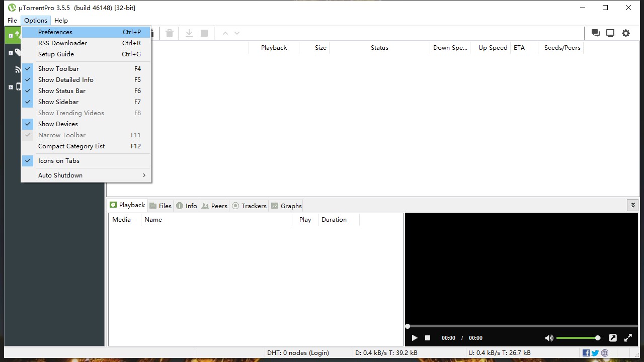Sort by Up Speed column header
Image resolution: width=644 pixels, height=362 pixels.
[491, 48]
